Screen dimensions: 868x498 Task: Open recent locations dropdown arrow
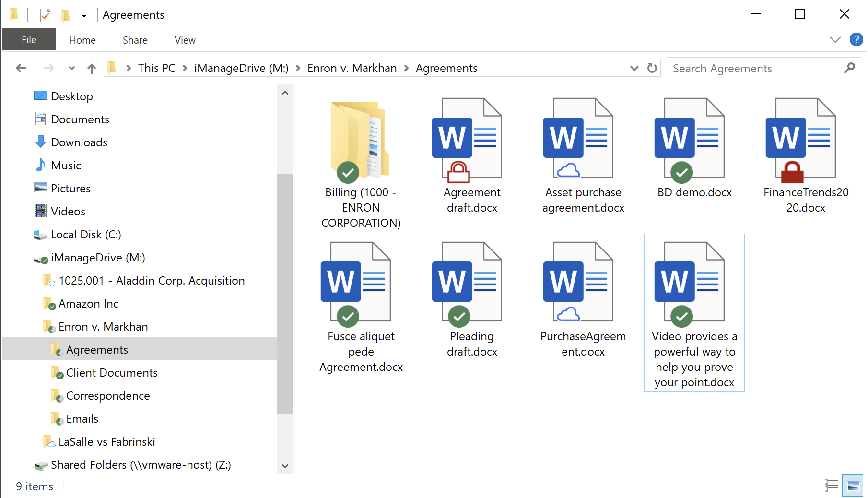point(72,68)
